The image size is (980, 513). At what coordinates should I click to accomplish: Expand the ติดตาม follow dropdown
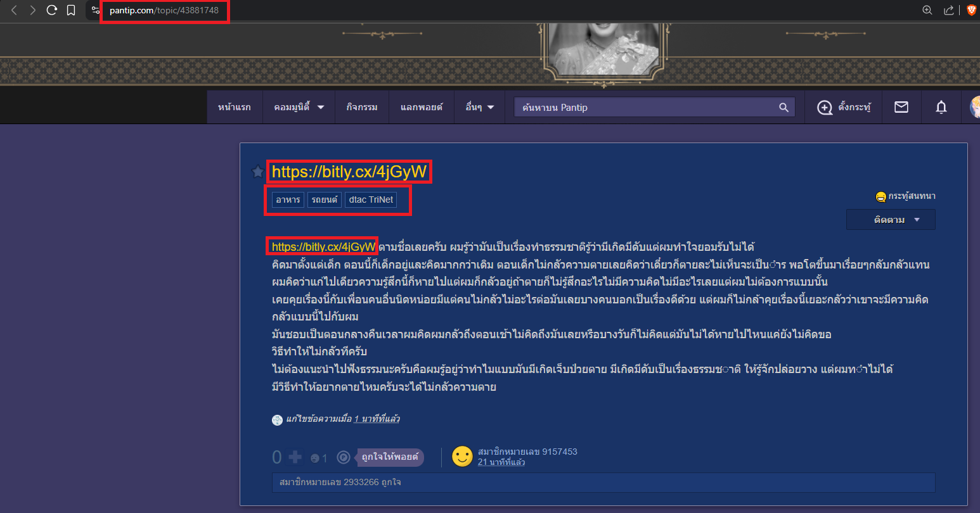coord(891,220)
